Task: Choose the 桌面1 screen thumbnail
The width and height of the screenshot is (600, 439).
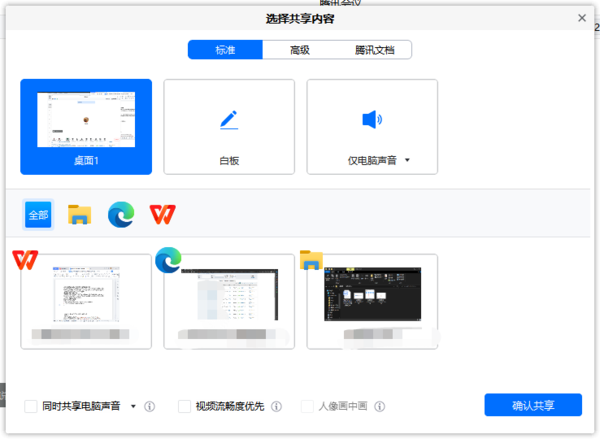Action: click(x=86, y=127)
